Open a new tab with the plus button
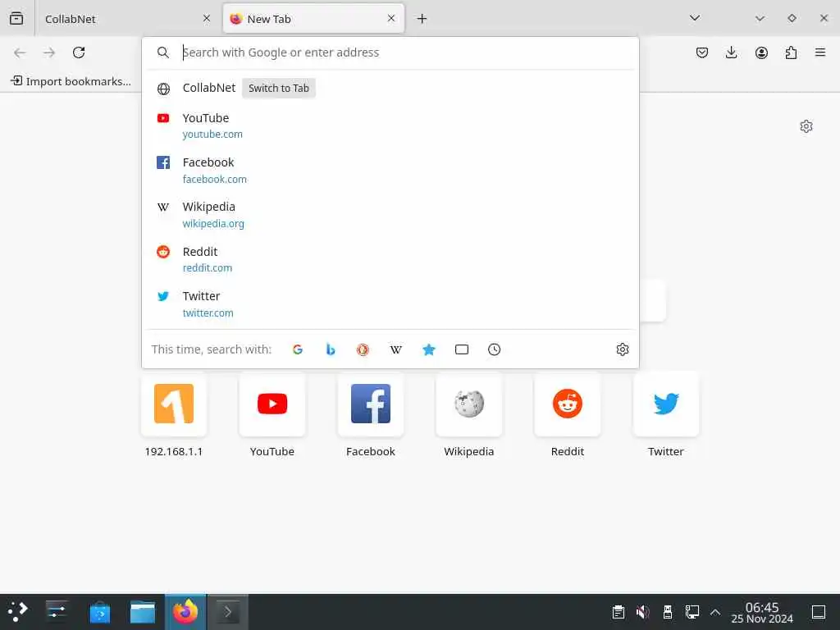Screen dimensions: 840x630 pos(422,19)
